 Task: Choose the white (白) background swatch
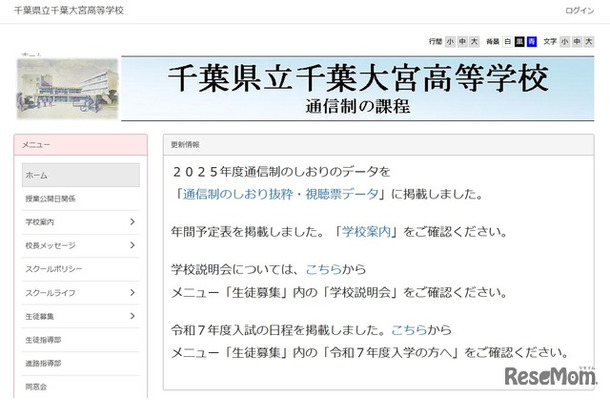pyautogui.click(x=508, y=42)
